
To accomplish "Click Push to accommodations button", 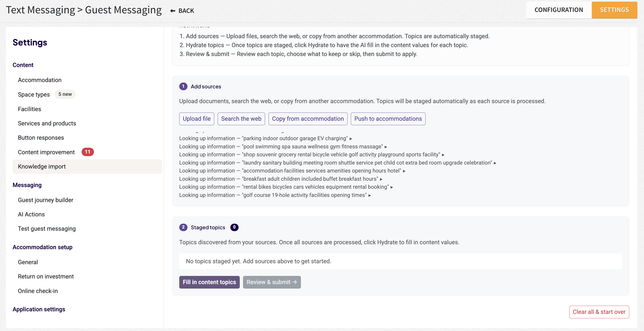I will click(x=388, y=119).
